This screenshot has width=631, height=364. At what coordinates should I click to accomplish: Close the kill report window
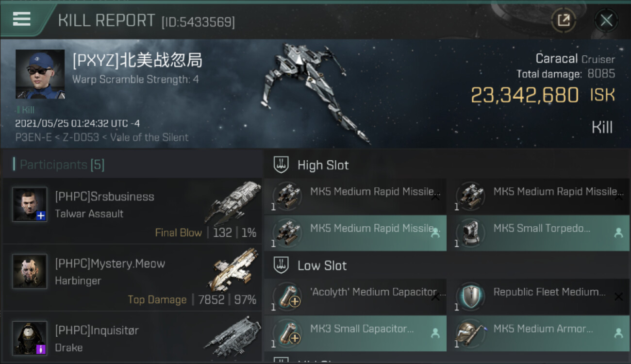pyautogui.click(x=606, y=20)
